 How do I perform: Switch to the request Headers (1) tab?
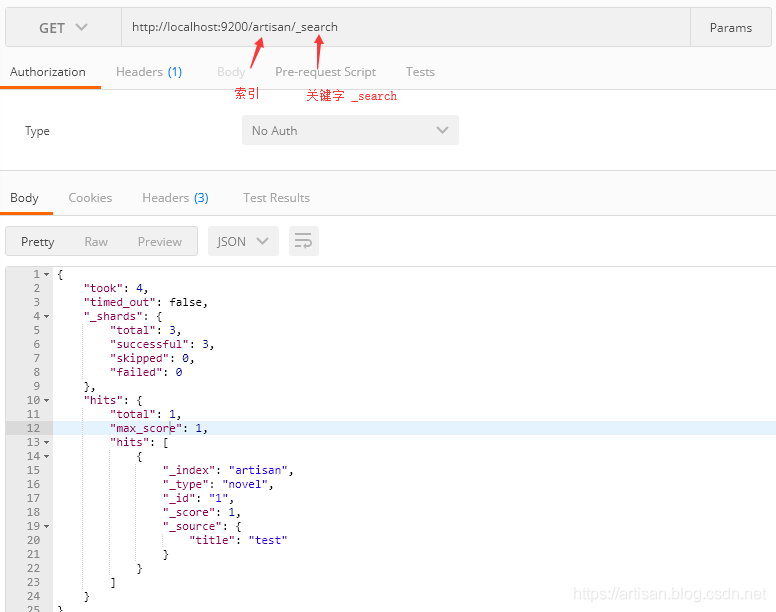pyautogui.click(x=149, y=72)
